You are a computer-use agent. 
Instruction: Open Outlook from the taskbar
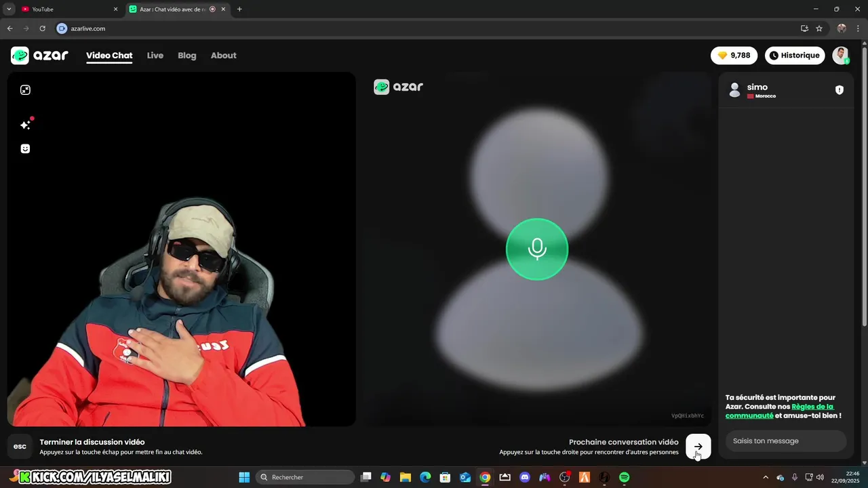[x=465, y=477]
